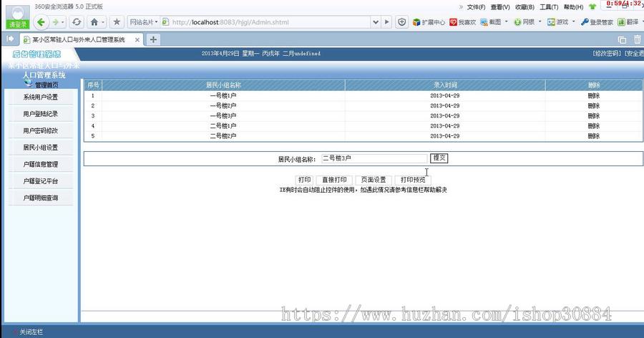Click the browser forward arrow button
The width and height of the screenshot is (644, 338).
click(x=55, y=22)
